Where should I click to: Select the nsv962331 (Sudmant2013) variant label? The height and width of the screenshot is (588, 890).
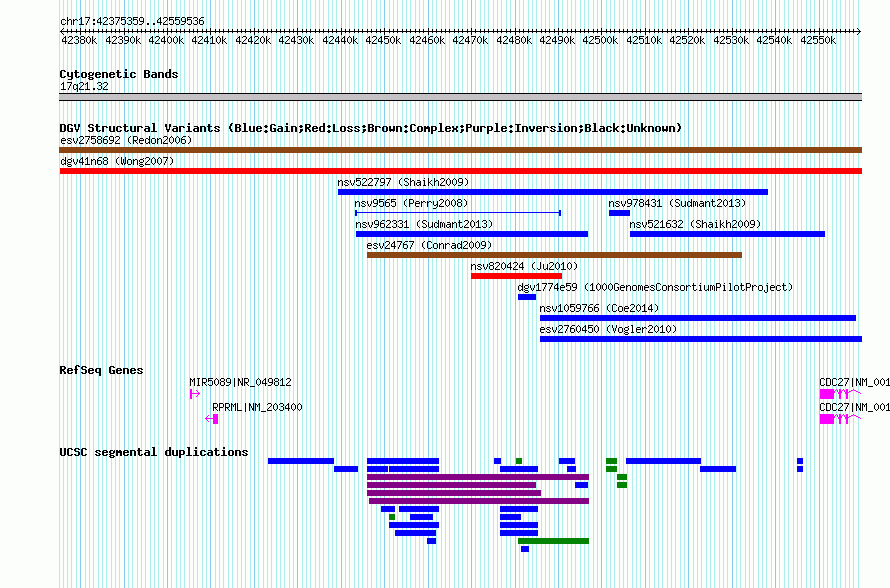point(424,224)
